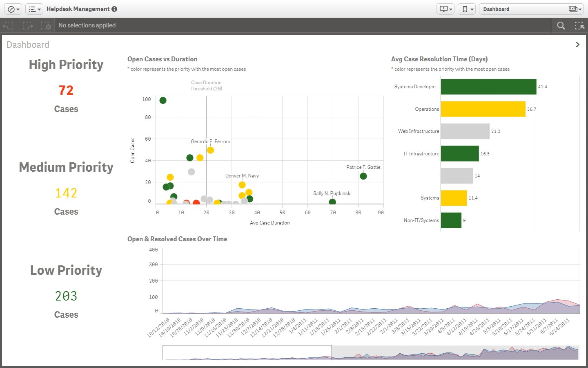This screenshot has height=368, width=588.
Task: Click the Gerardo E. Ferroni yellow bubble
Action: (210, 150)
